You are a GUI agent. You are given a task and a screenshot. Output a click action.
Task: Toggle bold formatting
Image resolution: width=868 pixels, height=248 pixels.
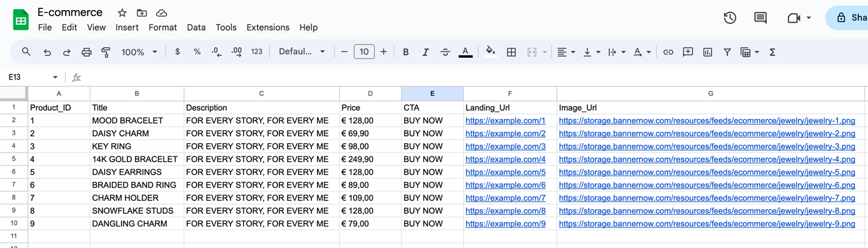tap(406, 52)
